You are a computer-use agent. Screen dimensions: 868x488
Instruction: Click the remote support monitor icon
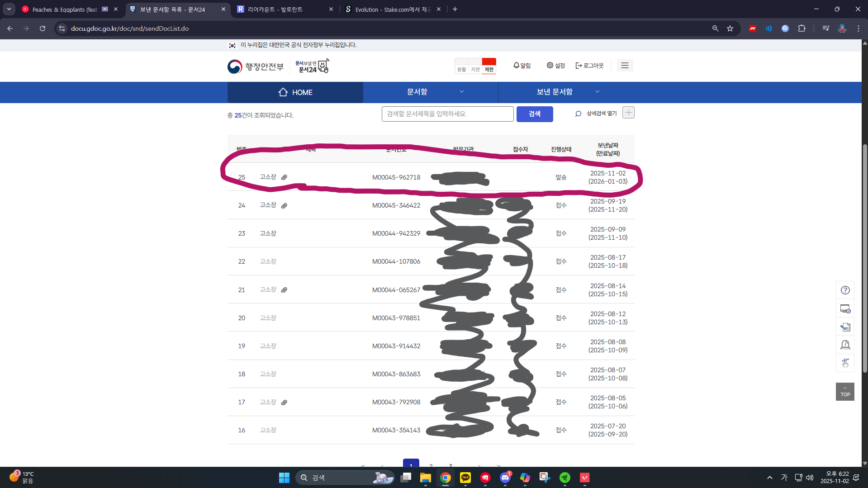pyautogui.click(x=845, y=309)
